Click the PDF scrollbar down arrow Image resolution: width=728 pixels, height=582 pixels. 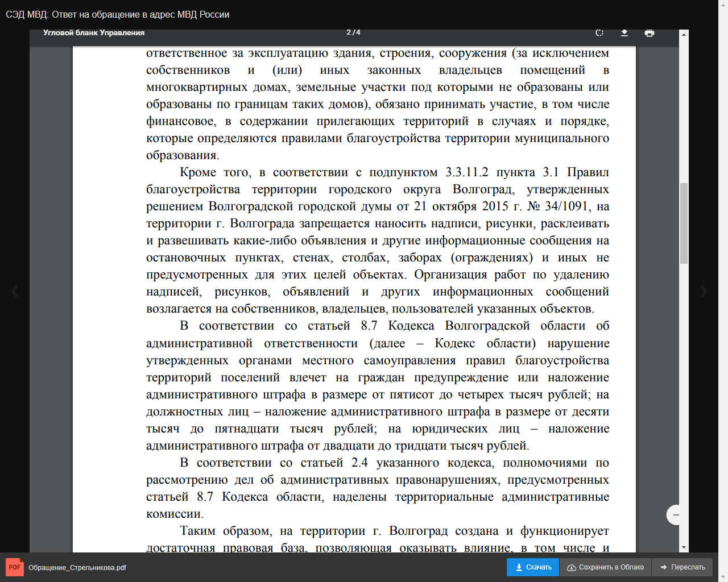[x=684, y=547]
